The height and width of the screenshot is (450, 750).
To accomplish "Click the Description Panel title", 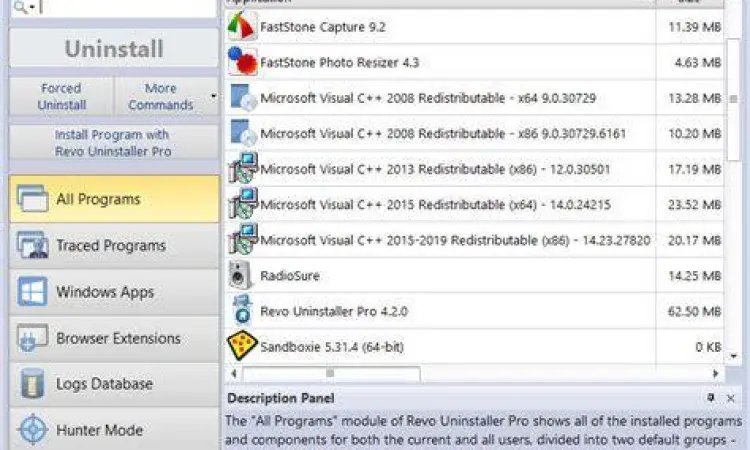I will tap(281, 398).
